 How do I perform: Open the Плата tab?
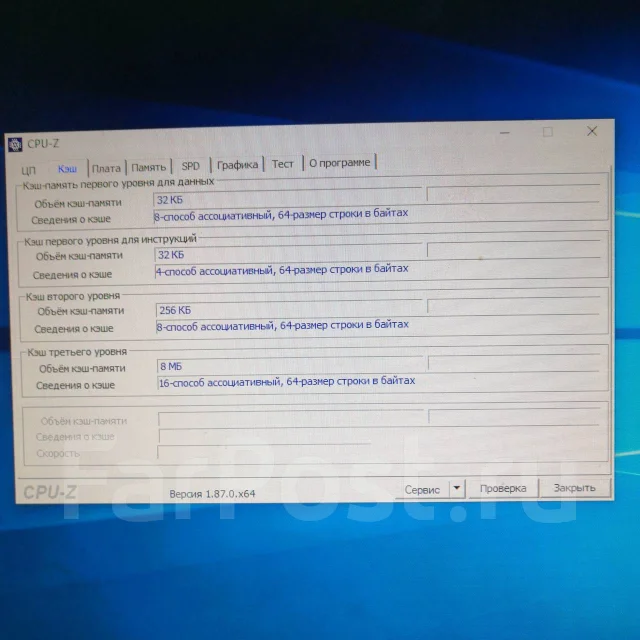click(106, 168)
